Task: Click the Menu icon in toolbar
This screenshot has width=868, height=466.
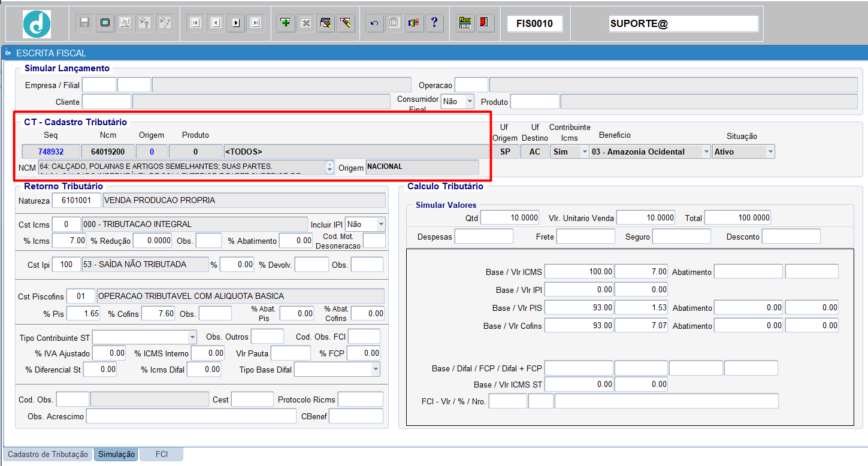Action: pyautogui.click(x=464, y=23)
